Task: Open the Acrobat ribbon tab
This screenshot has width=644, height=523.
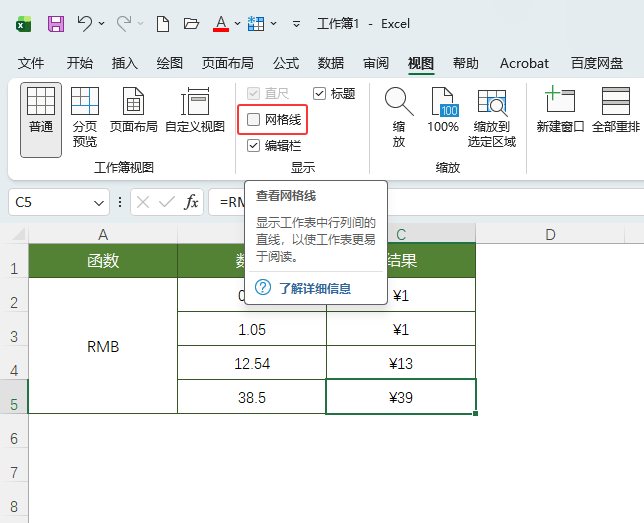Action: (524, 63)
